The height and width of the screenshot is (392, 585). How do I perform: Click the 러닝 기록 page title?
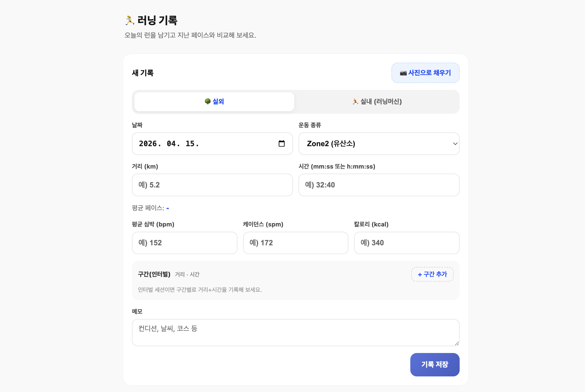click(x=151, y=20)
